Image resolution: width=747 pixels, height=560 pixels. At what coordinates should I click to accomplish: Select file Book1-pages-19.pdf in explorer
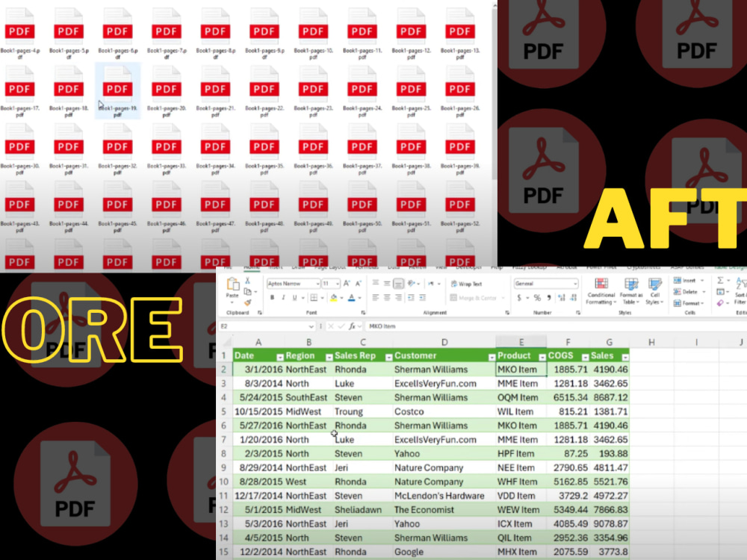[118, 91]
